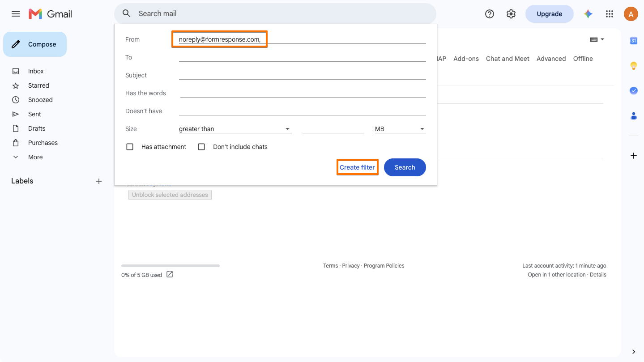Click the Compose button

(x=35, y=44)
